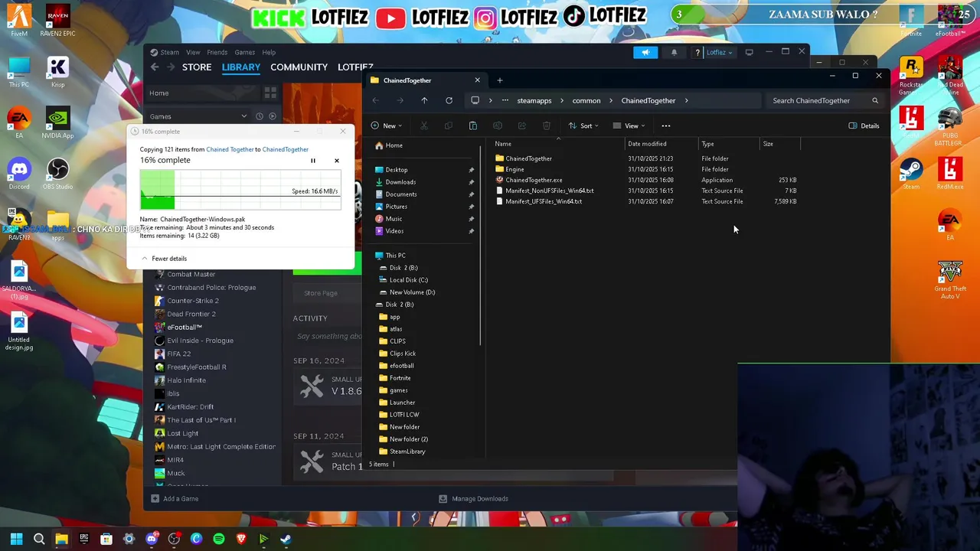980x551 pixels.
Task: Open Home in Explorer sidebar
Action: tap(394, 145)
